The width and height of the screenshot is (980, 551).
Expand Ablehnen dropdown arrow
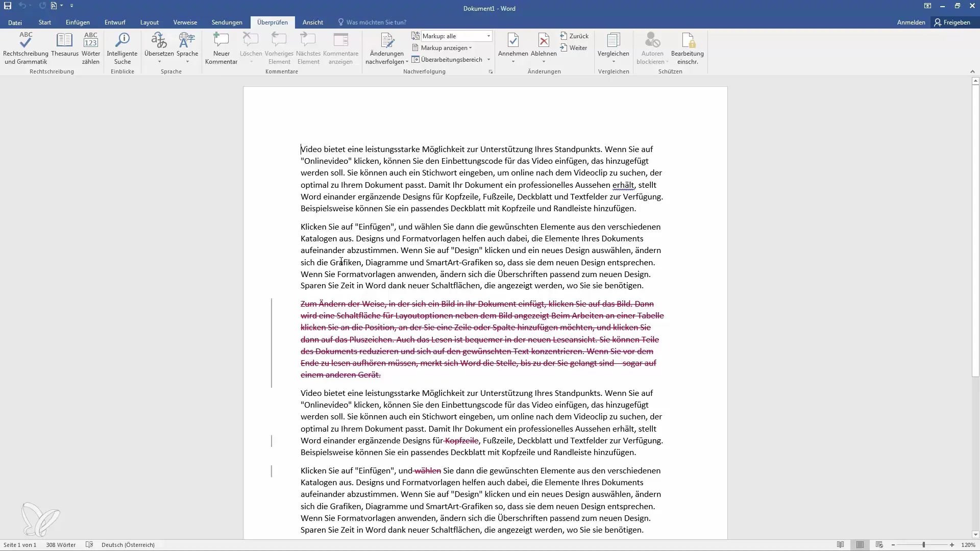pos(544,62)
